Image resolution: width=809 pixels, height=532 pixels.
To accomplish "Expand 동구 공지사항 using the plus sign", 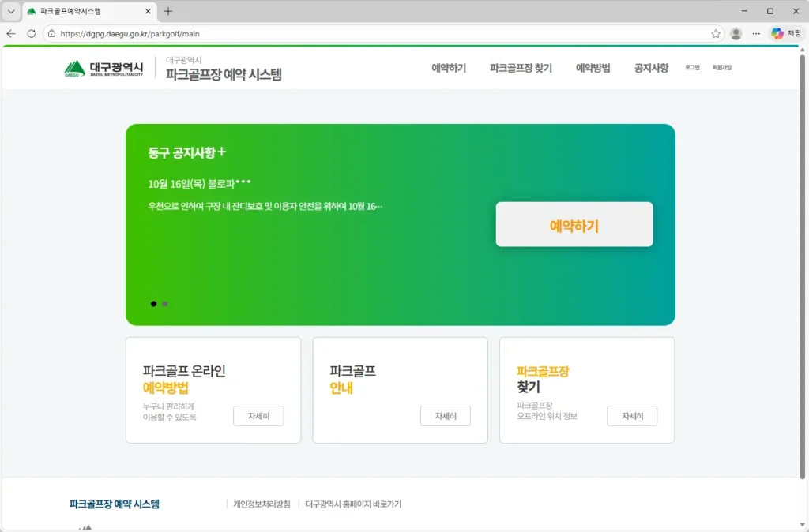I will 222,152.
